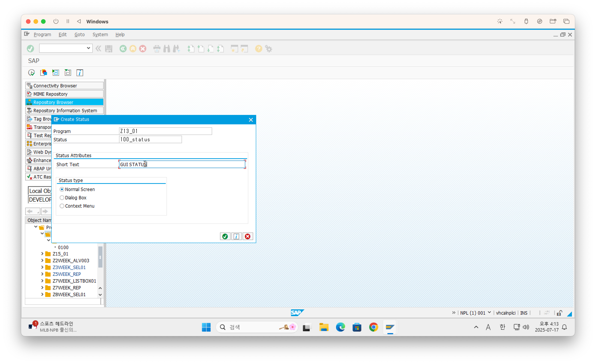Select the Normal Screen radio button
596x364 pixels.
tap(62, 189)
